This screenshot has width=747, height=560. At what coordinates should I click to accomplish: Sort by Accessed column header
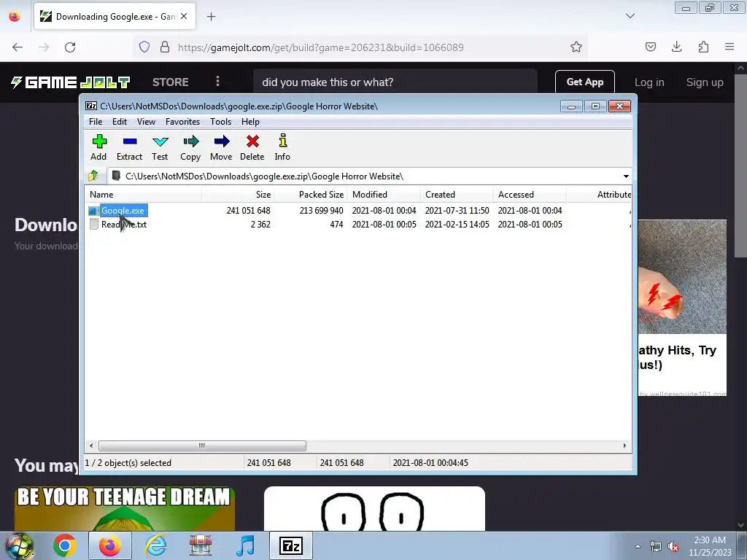pos(530,194)
